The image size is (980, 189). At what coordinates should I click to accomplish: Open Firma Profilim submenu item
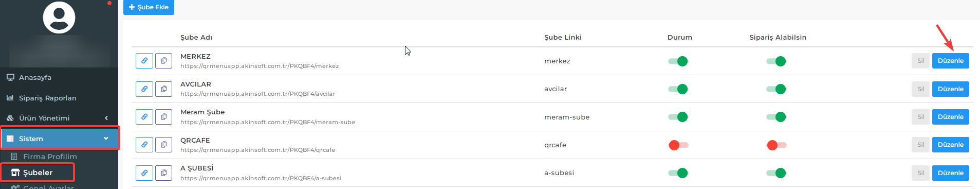[x=50, y=157]
